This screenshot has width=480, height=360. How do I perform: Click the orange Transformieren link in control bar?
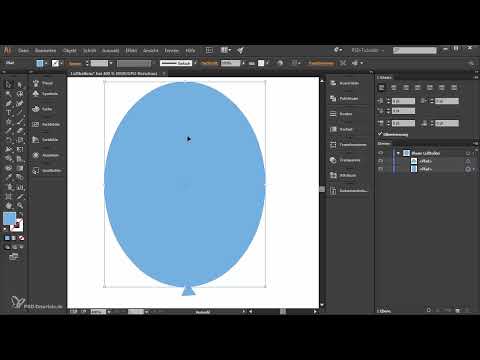(x=321, y=63)
